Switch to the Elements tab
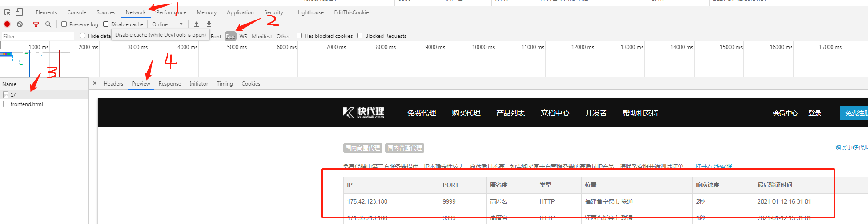The image size is (868, 224). point(46,12)
